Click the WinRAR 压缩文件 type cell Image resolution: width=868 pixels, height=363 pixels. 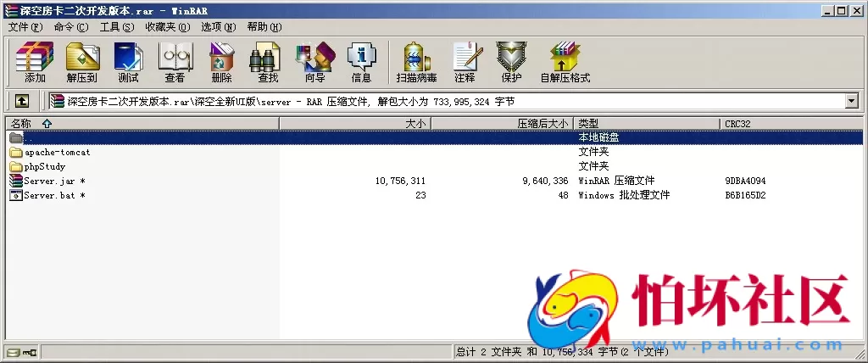[616, 181]
